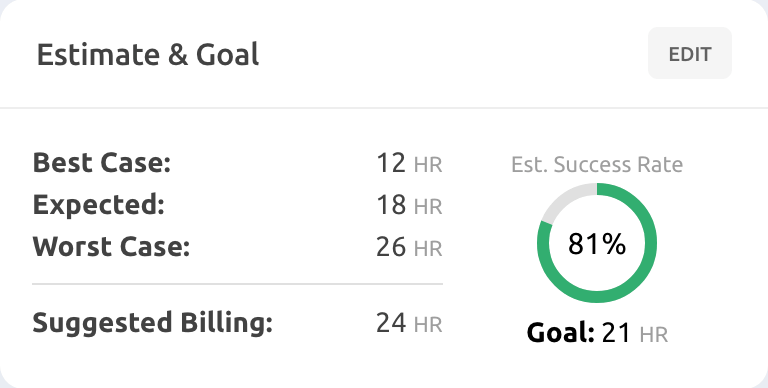This screenshot has width=768, height=388.
Task: Click the Suggested Billing label
Action: click(x=152, y=323)
